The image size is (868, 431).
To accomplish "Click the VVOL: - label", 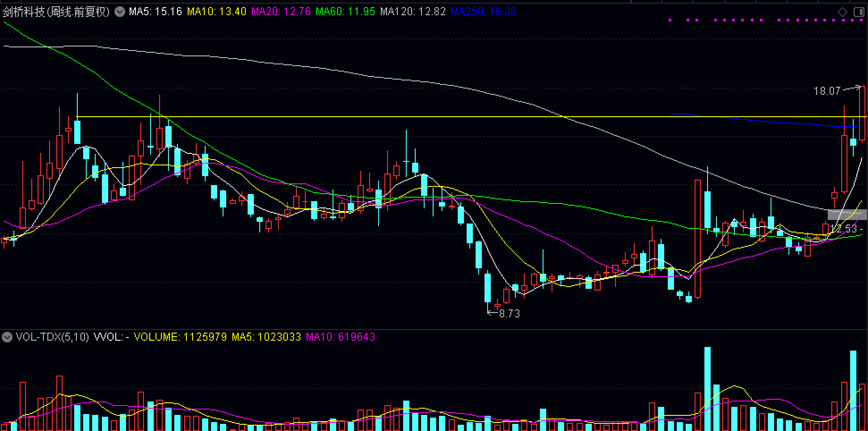I will [x=111, y=337].
